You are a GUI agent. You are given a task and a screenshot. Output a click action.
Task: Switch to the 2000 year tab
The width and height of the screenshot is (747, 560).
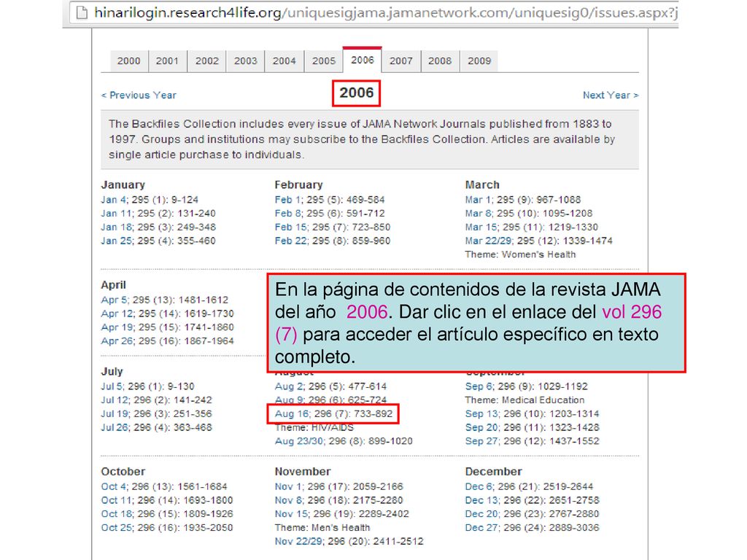tap(129, 61)
